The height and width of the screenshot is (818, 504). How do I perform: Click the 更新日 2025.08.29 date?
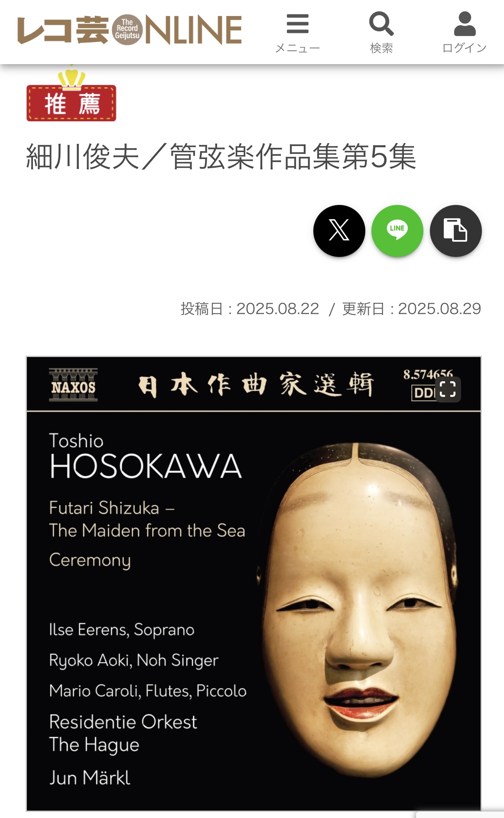(412, 309)
